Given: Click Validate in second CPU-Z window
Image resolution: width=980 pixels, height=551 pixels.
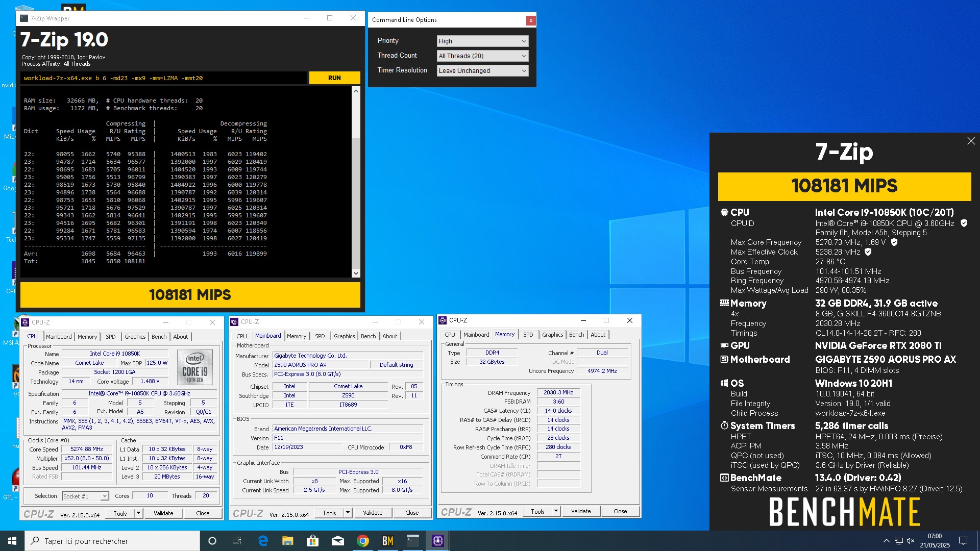Looking at the screenshot, I should click(x=373, y=513).
